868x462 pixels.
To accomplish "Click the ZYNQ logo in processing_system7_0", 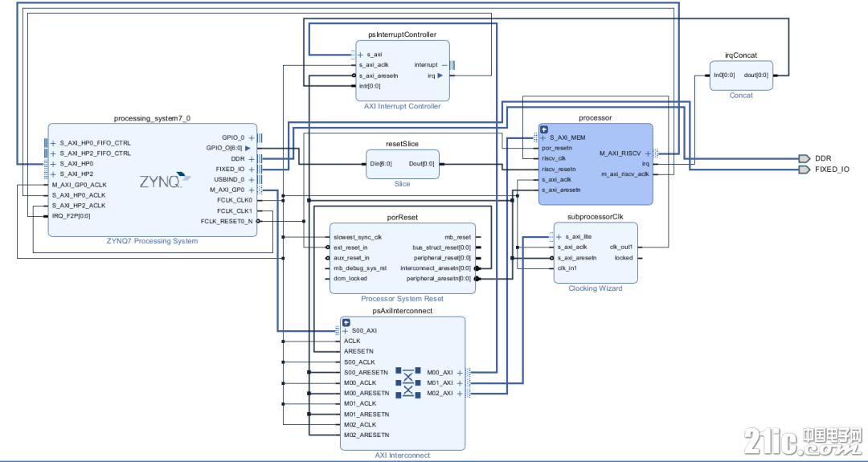I will coord(165,180).
